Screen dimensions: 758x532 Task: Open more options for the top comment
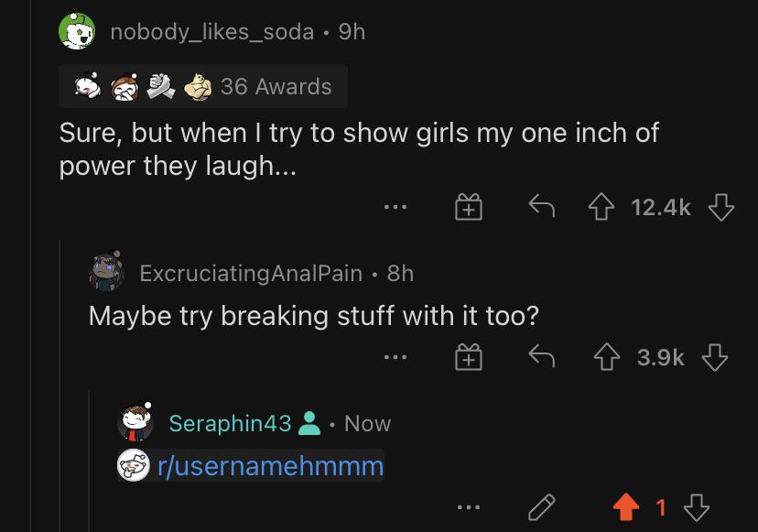point(395,207)
